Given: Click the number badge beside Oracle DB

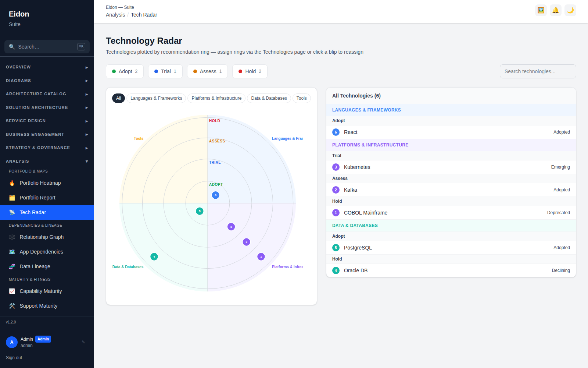Looking at the screenshot, I should click(336, 270).
